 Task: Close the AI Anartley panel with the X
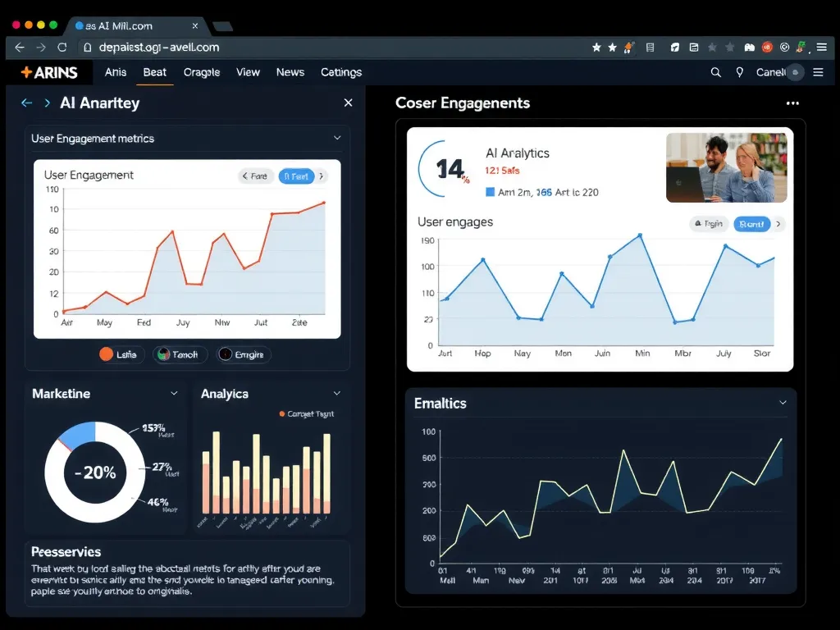348,103
